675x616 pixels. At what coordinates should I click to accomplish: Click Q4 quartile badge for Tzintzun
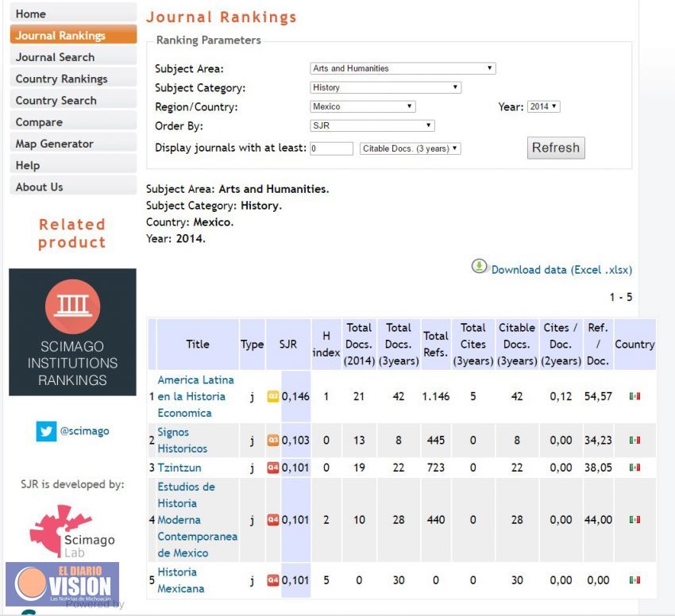[273, 468]
